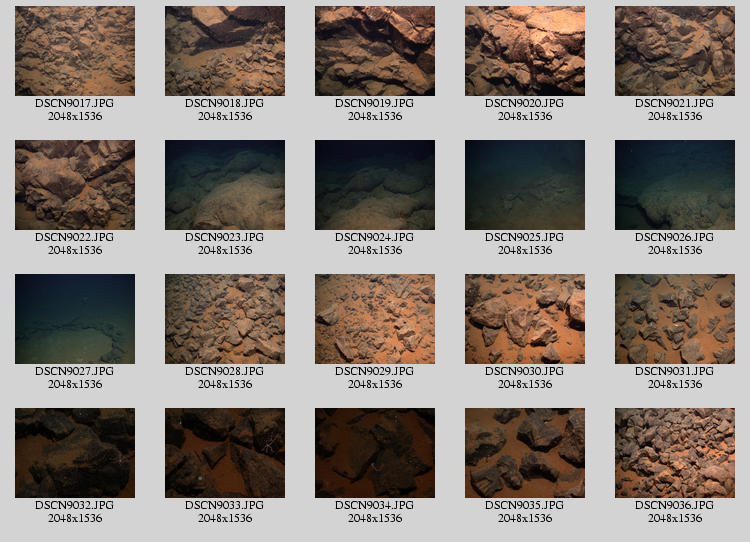Select the DSCN9018.JPG image thumbnail

pyautogui.click(x=225, y=51)
